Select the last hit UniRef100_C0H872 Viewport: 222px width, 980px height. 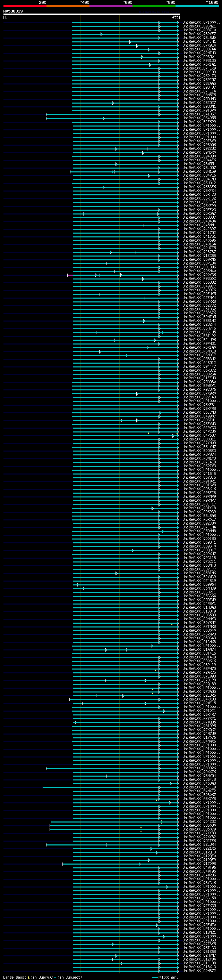199,971
